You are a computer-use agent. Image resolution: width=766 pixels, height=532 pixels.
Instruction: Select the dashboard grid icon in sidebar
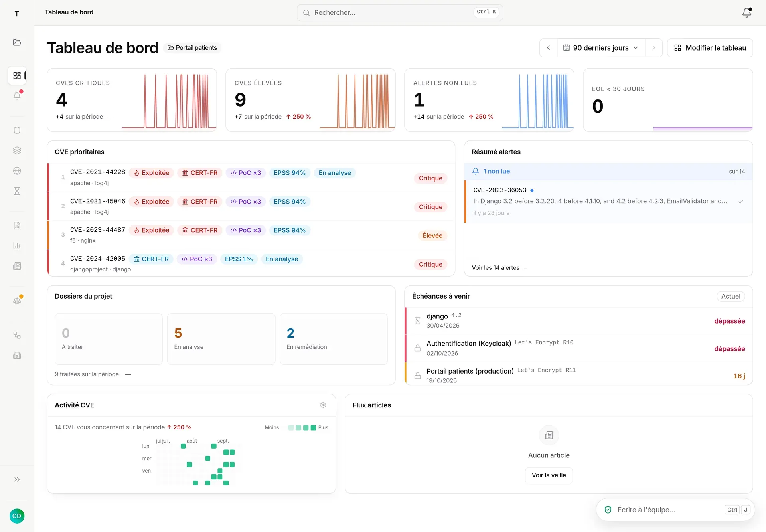tap(17, 75)
